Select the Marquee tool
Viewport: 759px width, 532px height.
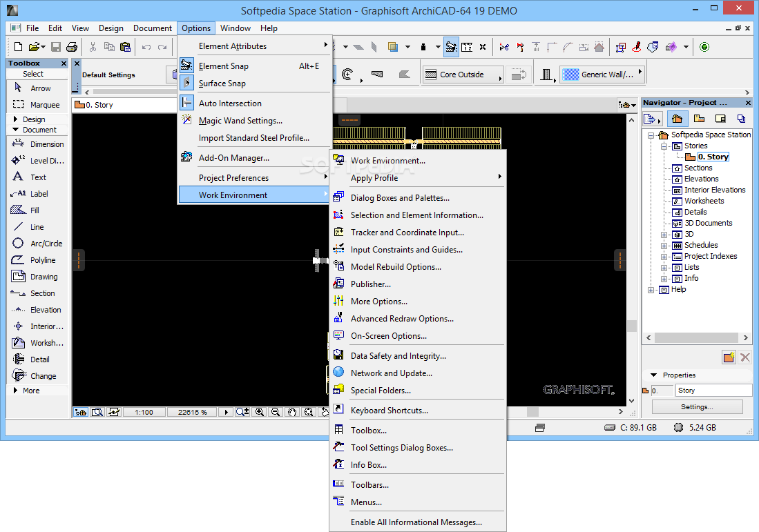pyautogui.click(x=37, y=104)
